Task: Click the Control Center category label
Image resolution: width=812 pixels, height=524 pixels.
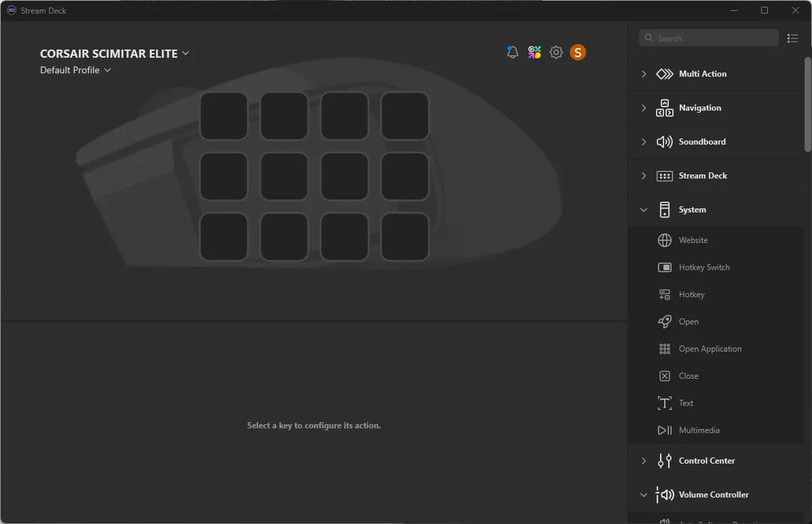Action: click(x=707, y=461)
